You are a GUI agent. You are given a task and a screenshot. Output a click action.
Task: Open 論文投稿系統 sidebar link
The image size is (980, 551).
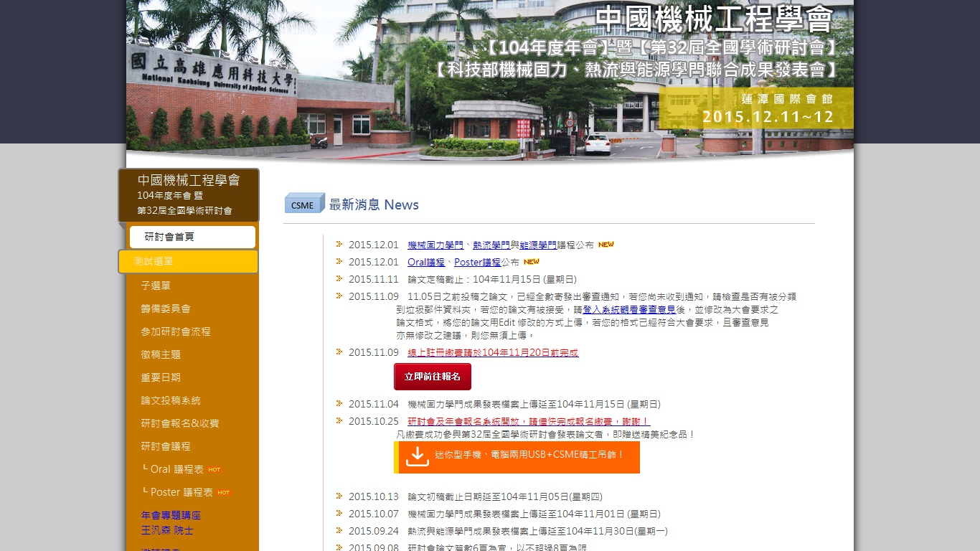(171, 400)
